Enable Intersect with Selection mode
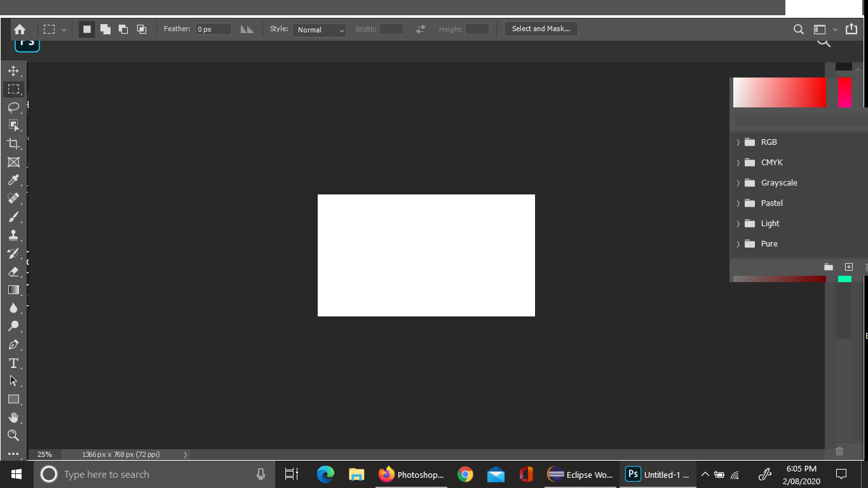This screenshot has height=488, width=868. click(x=142, y=29)
